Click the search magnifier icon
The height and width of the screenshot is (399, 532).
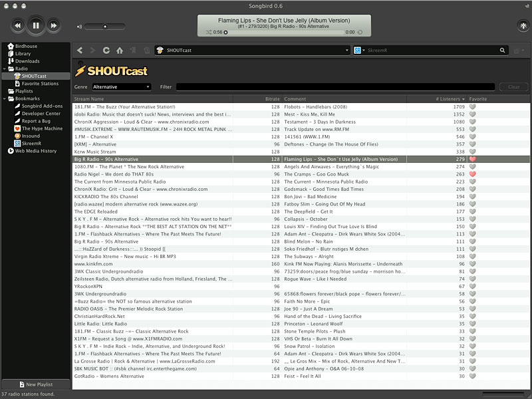coord(502,51)
